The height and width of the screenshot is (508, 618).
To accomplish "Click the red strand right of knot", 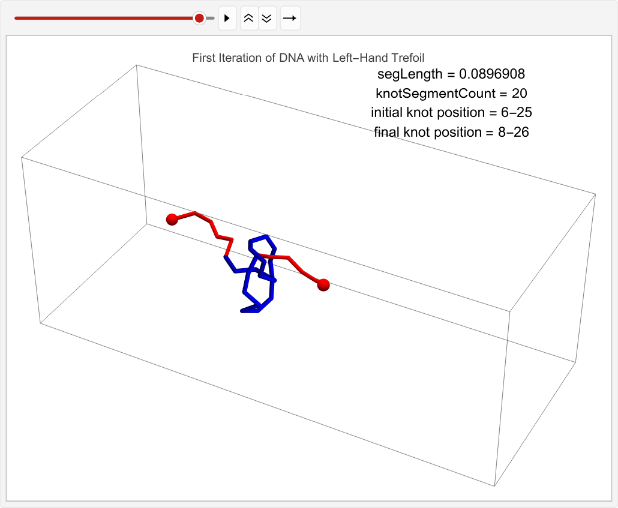I will (297, 265).
